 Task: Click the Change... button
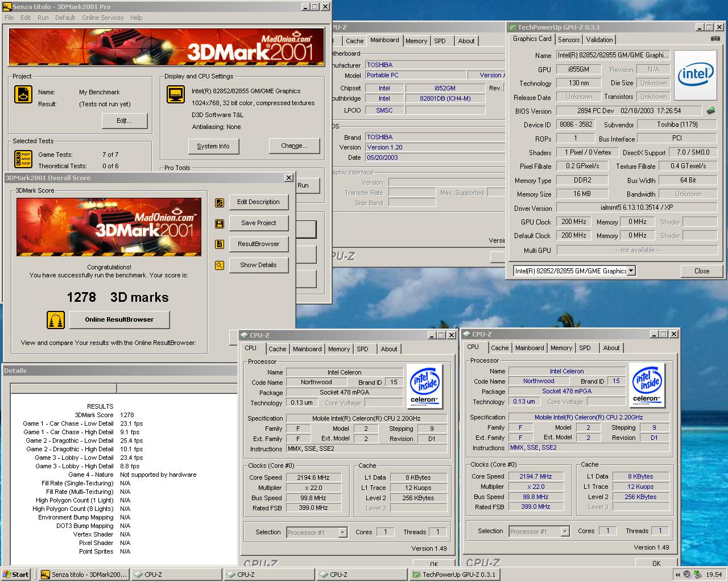(x=294, y=146)
